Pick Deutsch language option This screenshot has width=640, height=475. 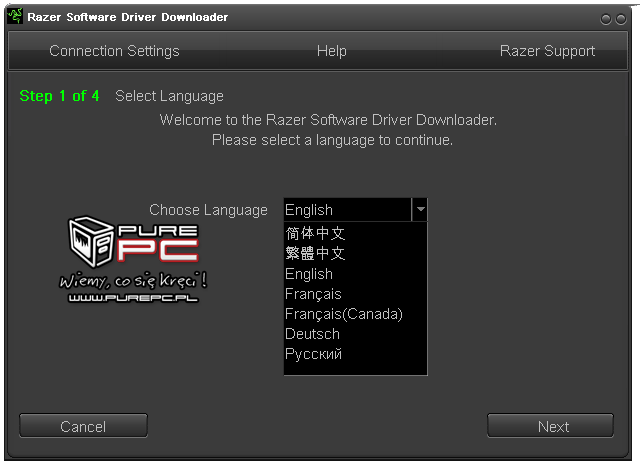coord(355,334)
